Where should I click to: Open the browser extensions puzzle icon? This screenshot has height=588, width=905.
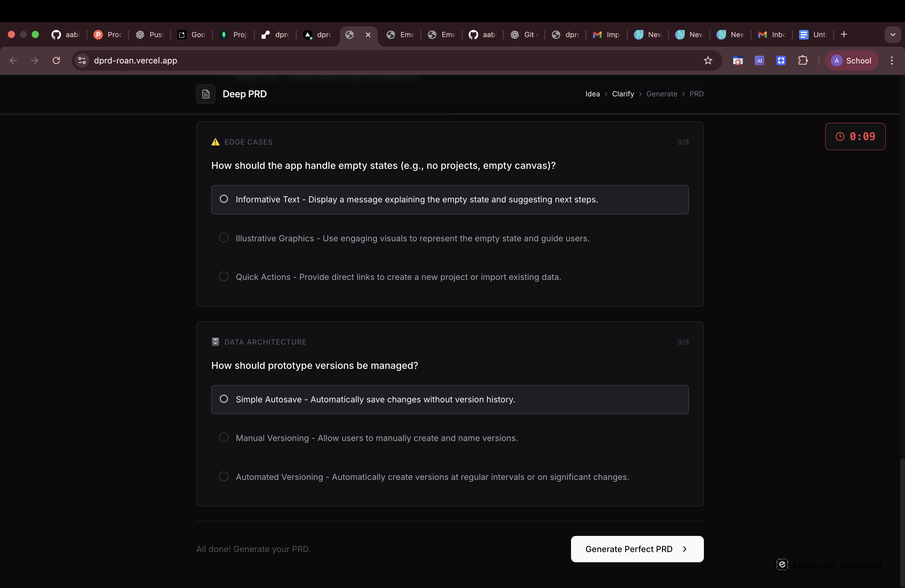(803, 60)
